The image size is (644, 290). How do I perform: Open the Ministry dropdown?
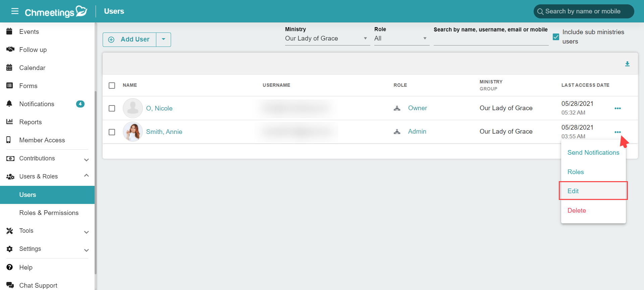tap(327, 39)
